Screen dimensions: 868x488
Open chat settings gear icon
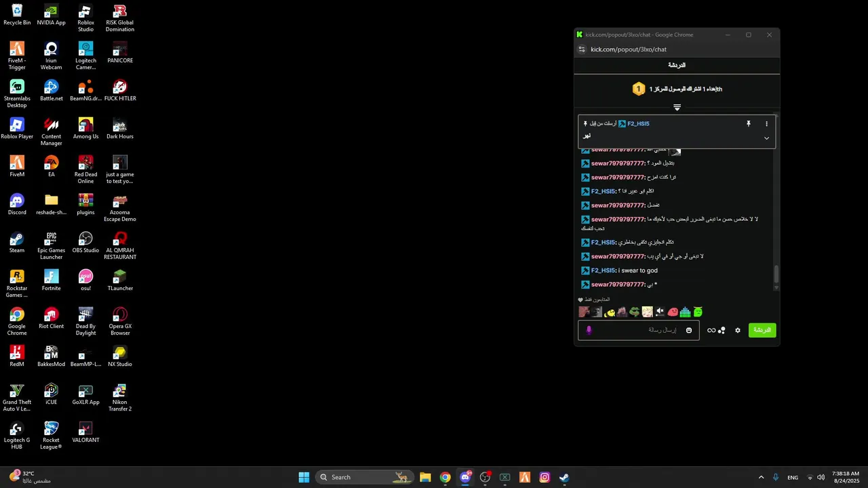tap(738, 331)
